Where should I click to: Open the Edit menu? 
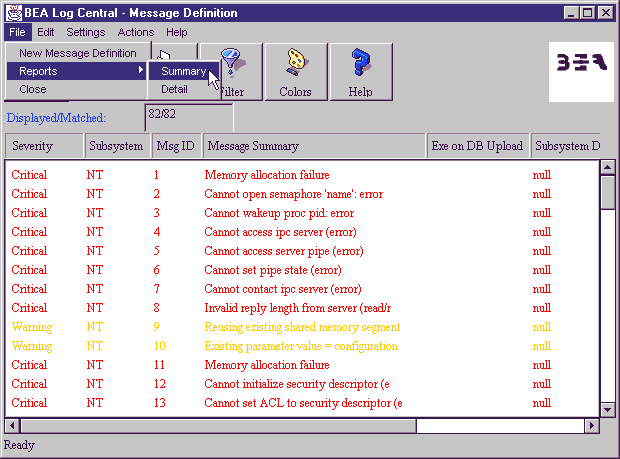[45, 32]
